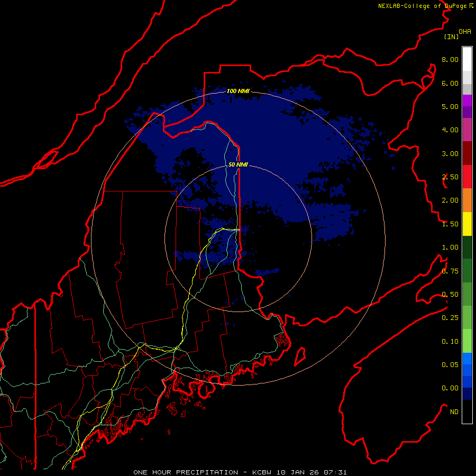Click the 0.75 legend value
Viewport: 476px width, 476px height.
(x=450, y=271)
